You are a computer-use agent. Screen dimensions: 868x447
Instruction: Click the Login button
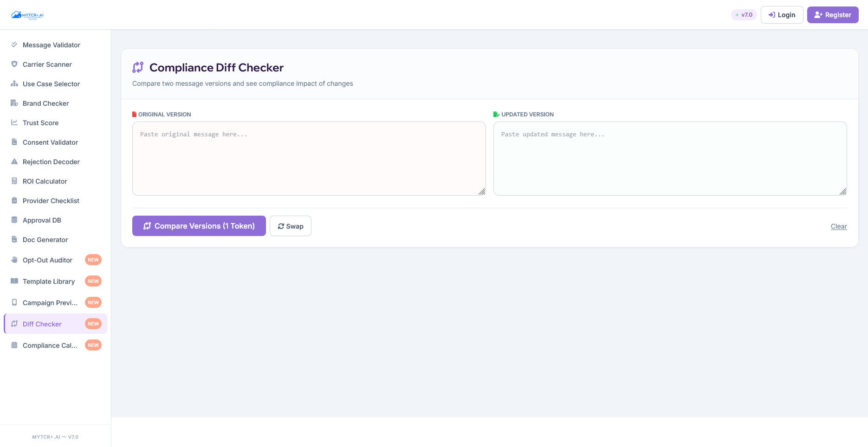[x=782, y=14]
